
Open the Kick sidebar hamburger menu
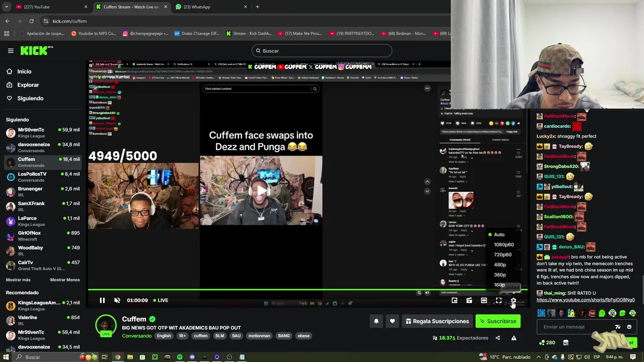(11, 51)
